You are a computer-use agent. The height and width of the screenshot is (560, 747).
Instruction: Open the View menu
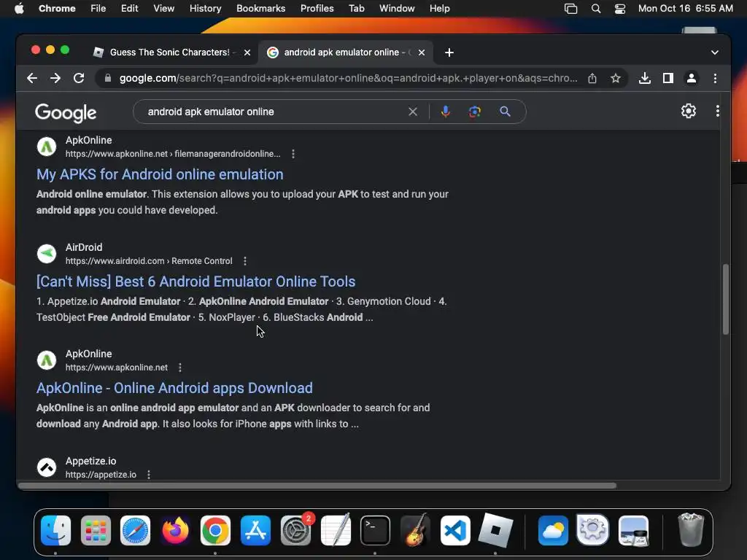[164, 9]
